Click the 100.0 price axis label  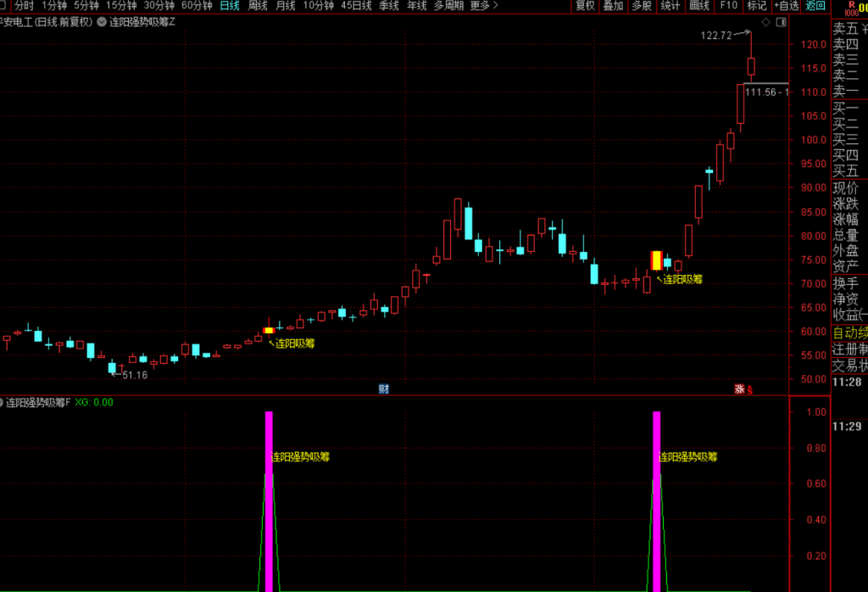click(x=813, y=140)
